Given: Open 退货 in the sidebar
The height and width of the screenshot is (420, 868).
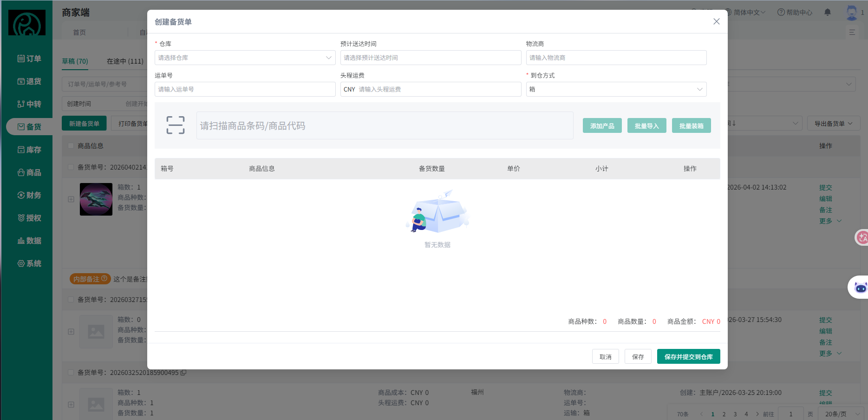Looking at the screenshot, I should point(29,81).
